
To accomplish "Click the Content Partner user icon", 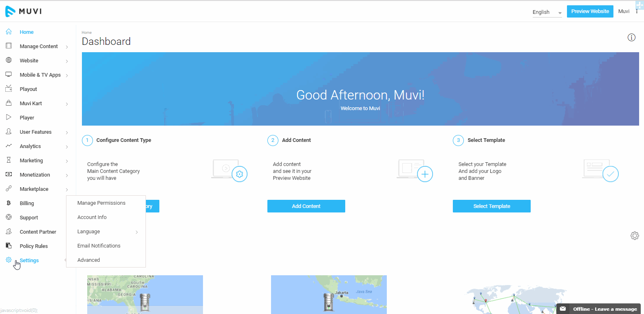I will point(9,231).
